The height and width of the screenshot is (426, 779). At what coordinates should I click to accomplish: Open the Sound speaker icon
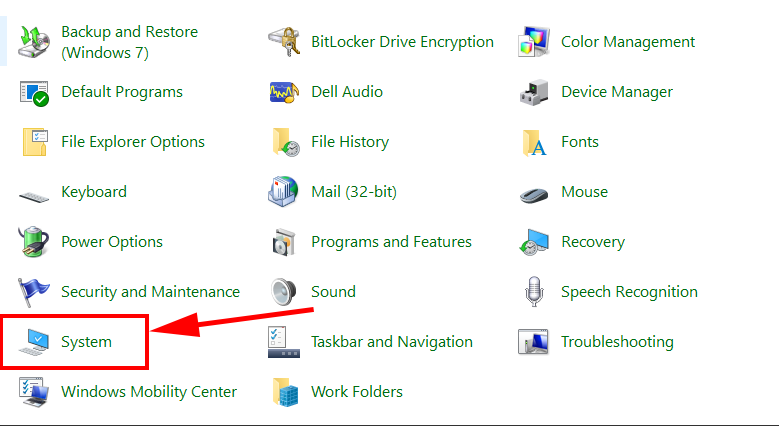(284, 292)
